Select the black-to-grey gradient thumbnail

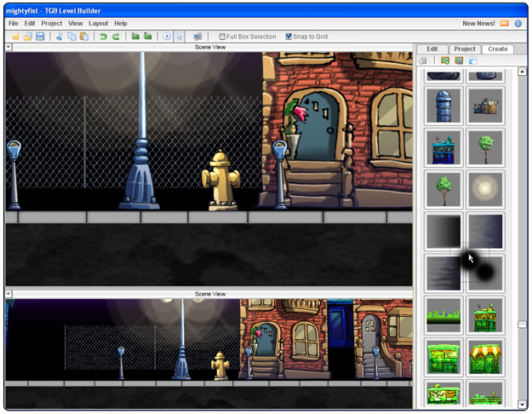(x=443, y=232)
